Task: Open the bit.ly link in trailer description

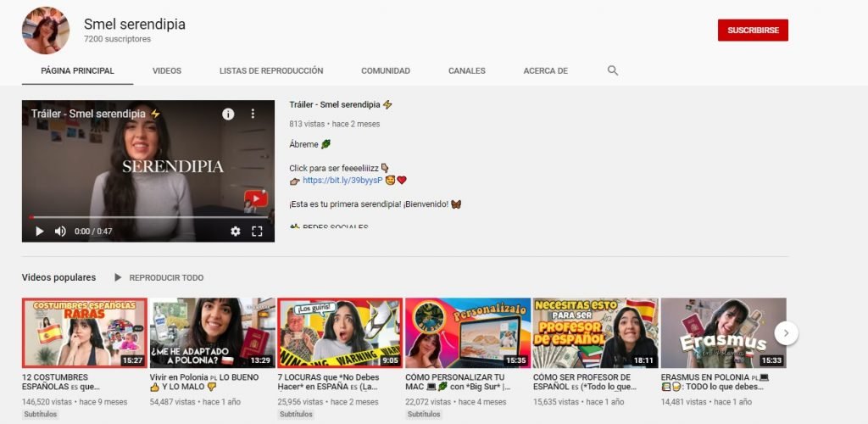Action: pos(337,180)
